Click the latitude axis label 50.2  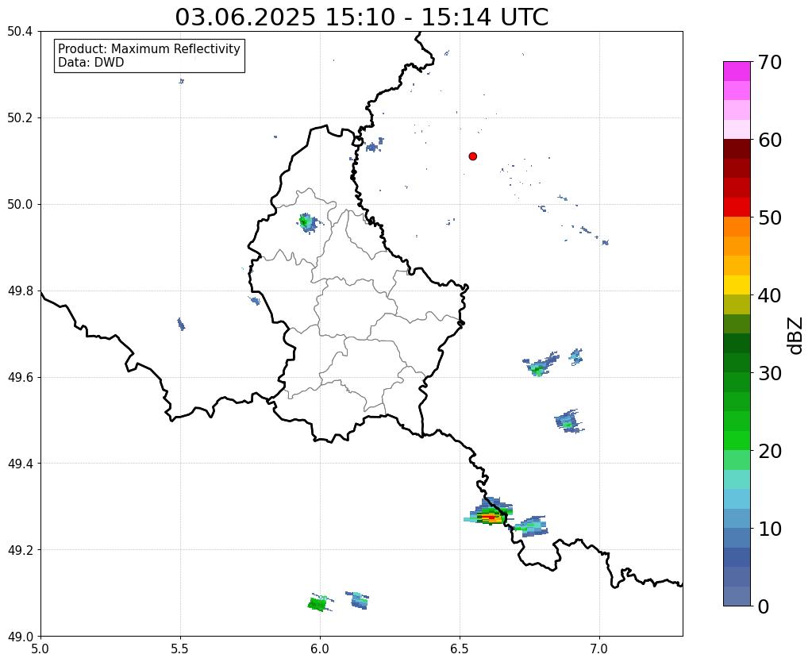(x=20, y=117)
